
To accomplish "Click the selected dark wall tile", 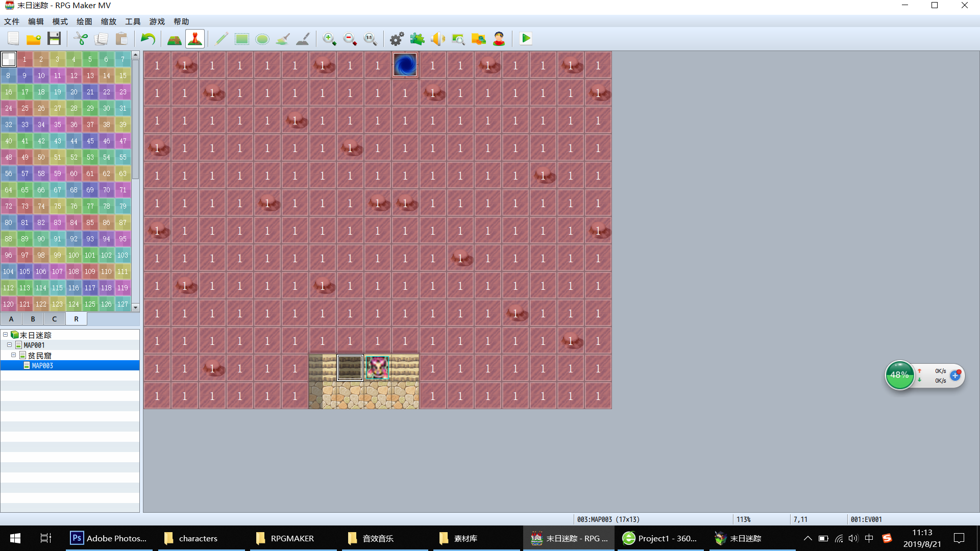I will (x=350, y=368).
